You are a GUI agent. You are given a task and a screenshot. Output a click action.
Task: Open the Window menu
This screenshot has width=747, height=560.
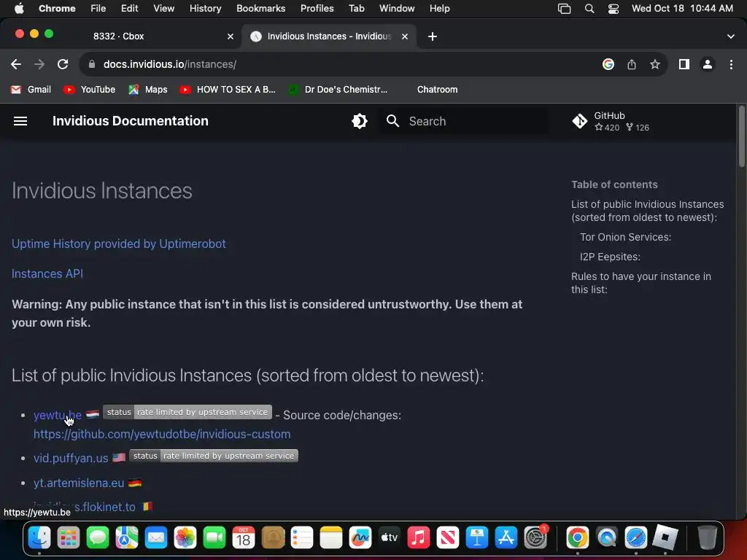click(397, 8)
